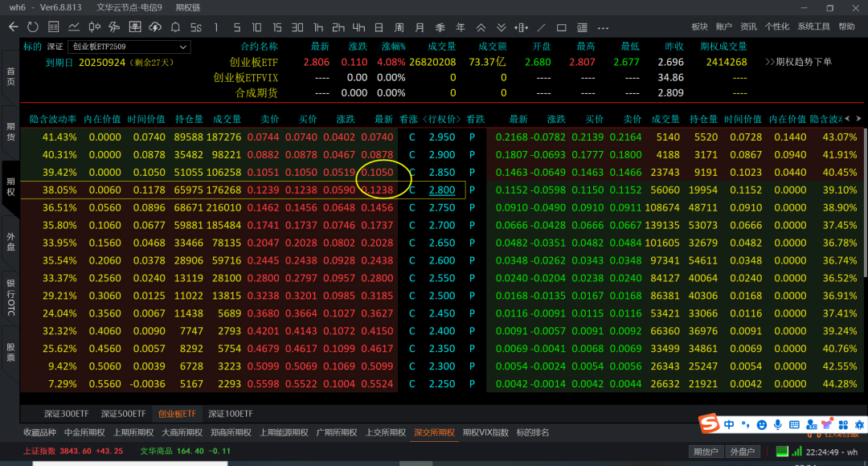Viewport: 868px width, 466px height.
Task: Click the Sogou emoji smiley icon
Action: (x=762, y=425)
